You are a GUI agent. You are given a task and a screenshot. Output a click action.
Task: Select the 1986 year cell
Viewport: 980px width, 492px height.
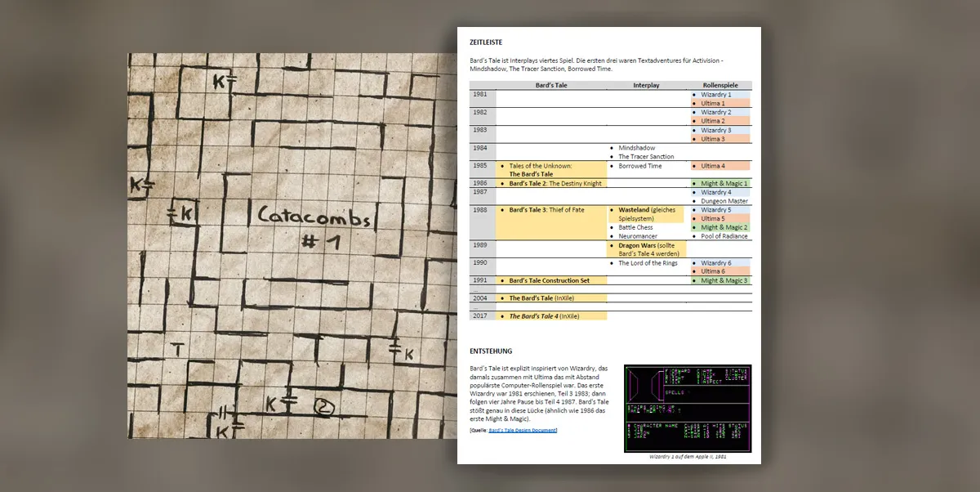[x=483, y=184]
